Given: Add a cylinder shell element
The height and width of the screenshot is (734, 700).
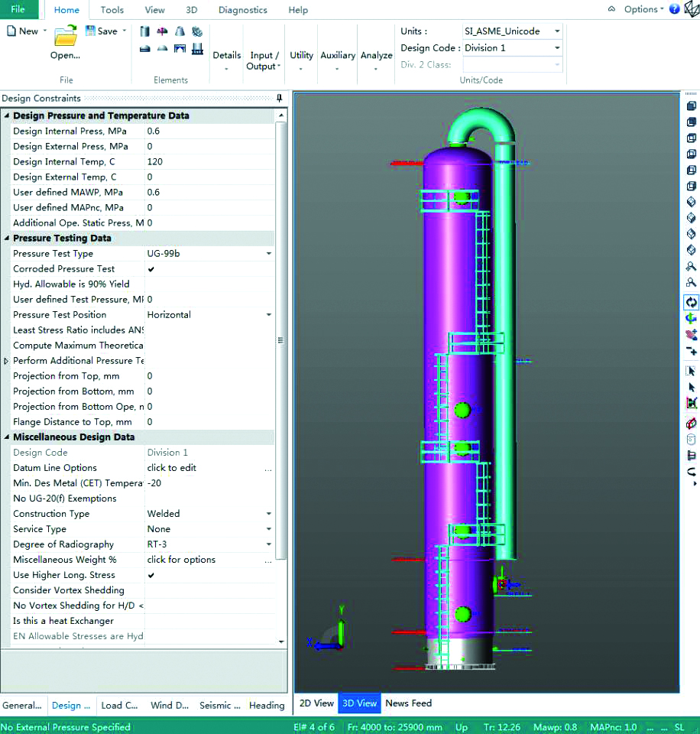Looking at the screenshot, I should (x=145, y=31).
